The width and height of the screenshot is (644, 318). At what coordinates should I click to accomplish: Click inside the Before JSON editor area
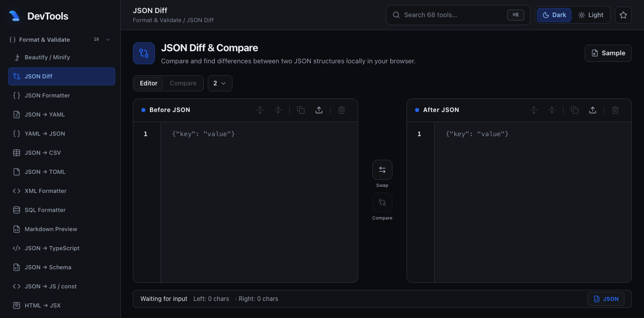(x=259, y=202)
